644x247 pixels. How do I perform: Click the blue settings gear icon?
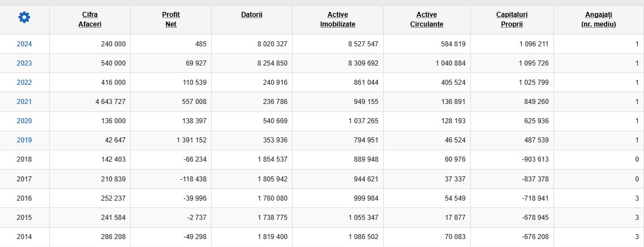coord(24,17)
